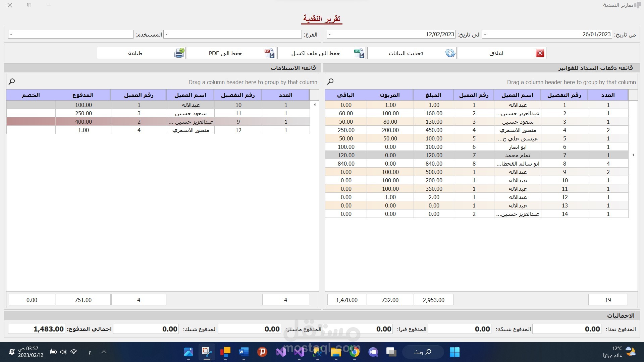The height and width of the screenshot is (362, 644).
Task: Open the الفرع branch dropdown
Action: [x=166, y=35]
